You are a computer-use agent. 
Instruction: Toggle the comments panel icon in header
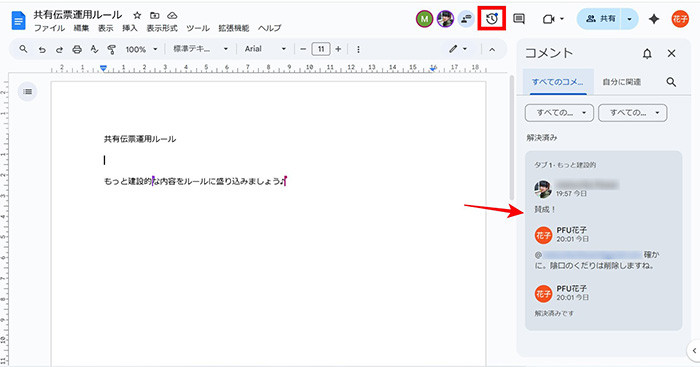click(519, 19)
